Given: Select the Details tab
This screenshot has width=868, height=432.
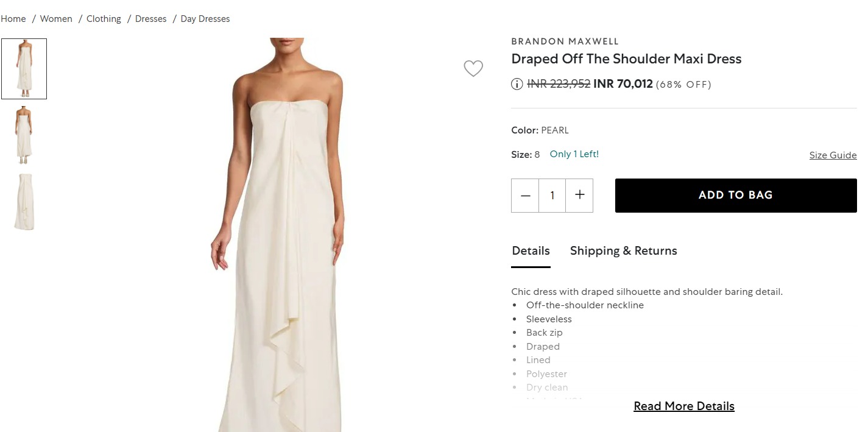Looking at the screenshot, I should coord(530,250).
